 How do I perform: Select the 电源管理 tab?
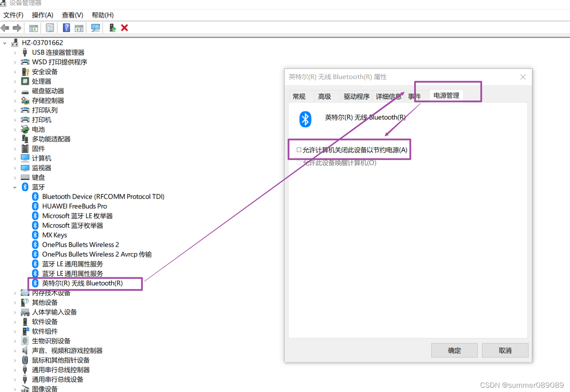(446, 95)
